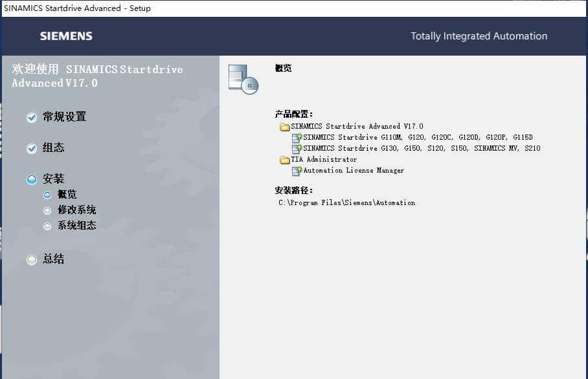
Task: Click the component icon for SINAMICS Startdrive G130 entry
Action: (297, 148)
